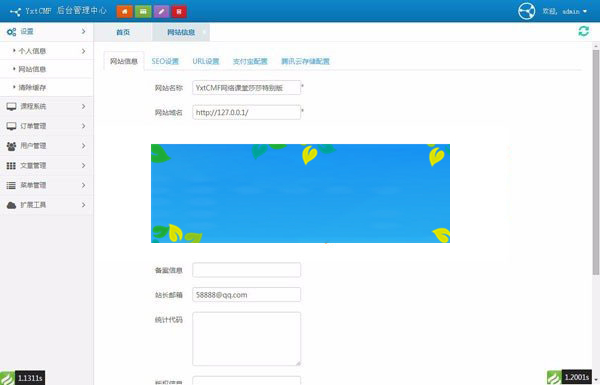Open the admin user dropdown
600x385 pixels.
click(x=565, y=11)
